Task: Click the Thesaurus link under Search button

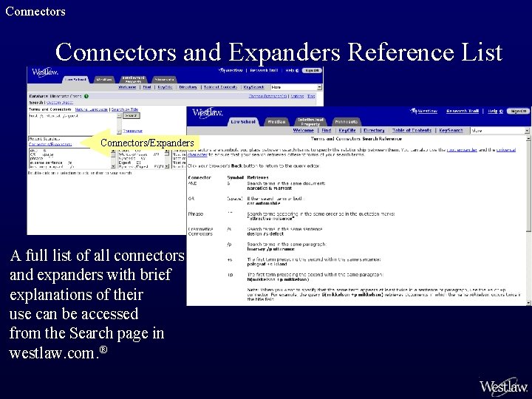Action: pyautogui.click(x=132, y=131)
